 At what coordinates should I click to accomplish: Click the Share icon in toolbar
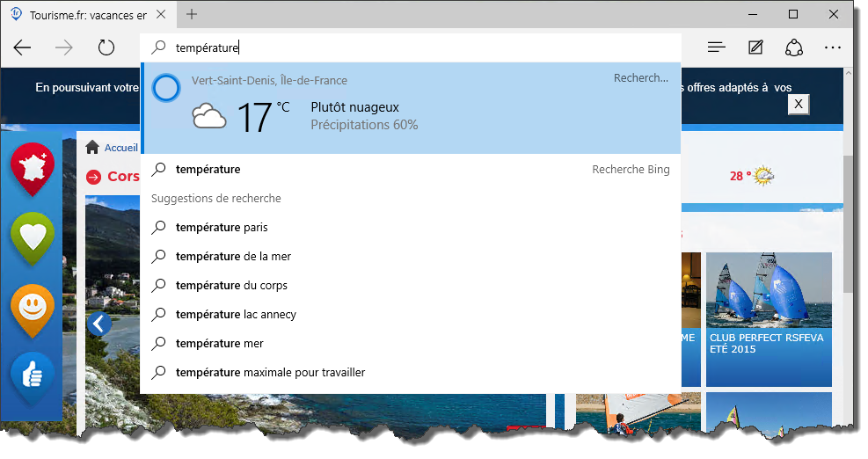tap(794, 47)
